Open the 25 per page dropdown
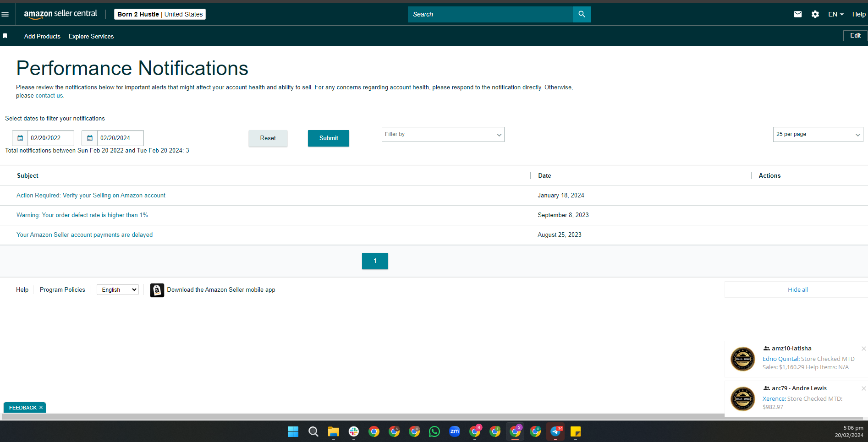Image resolution: width=868 pixels, height=442 pixels. (818, 134)
